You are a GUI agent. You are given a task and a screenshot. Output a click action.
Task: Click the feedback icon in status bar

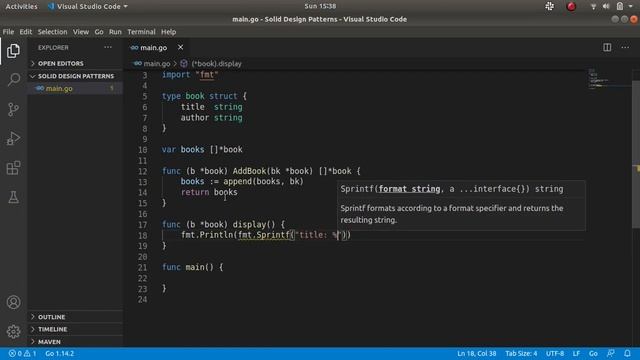click(611, 353)
